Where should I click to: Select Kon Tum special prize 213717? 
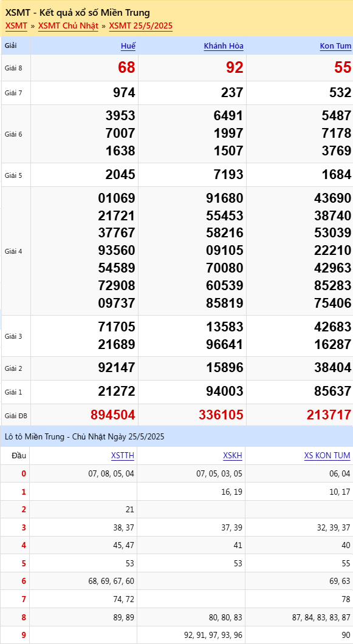pos(329,415)
